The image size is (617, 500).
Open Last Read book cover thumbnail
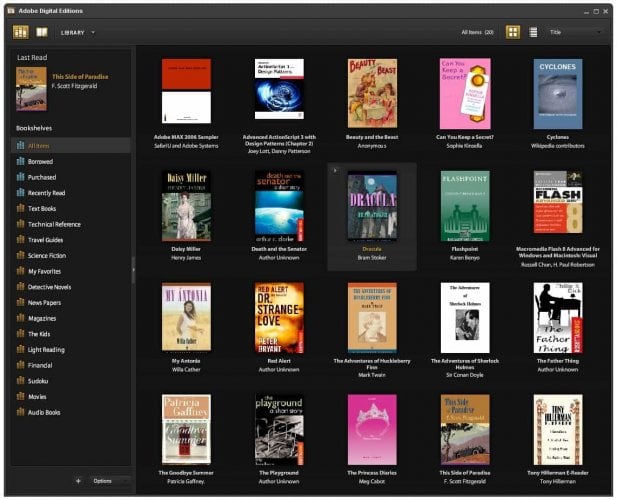pyautogui.click(x=31, y=89)
